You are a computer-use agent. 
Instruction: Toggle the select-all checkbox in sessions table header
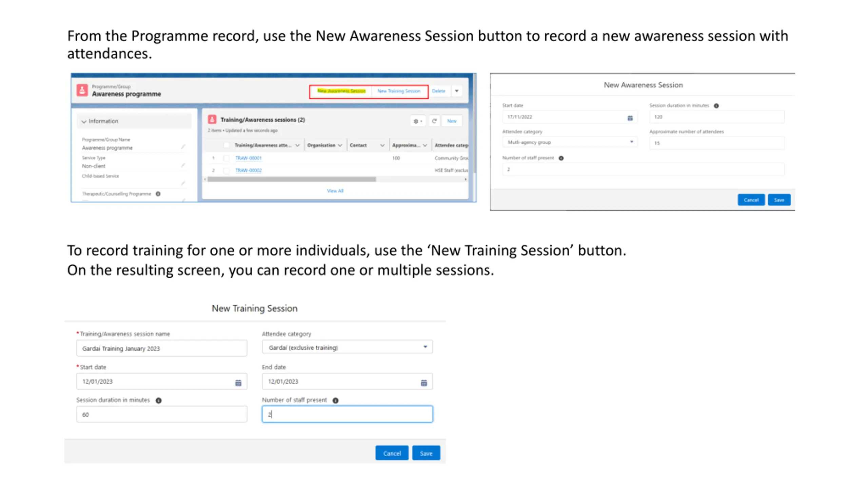click(226, 145)
